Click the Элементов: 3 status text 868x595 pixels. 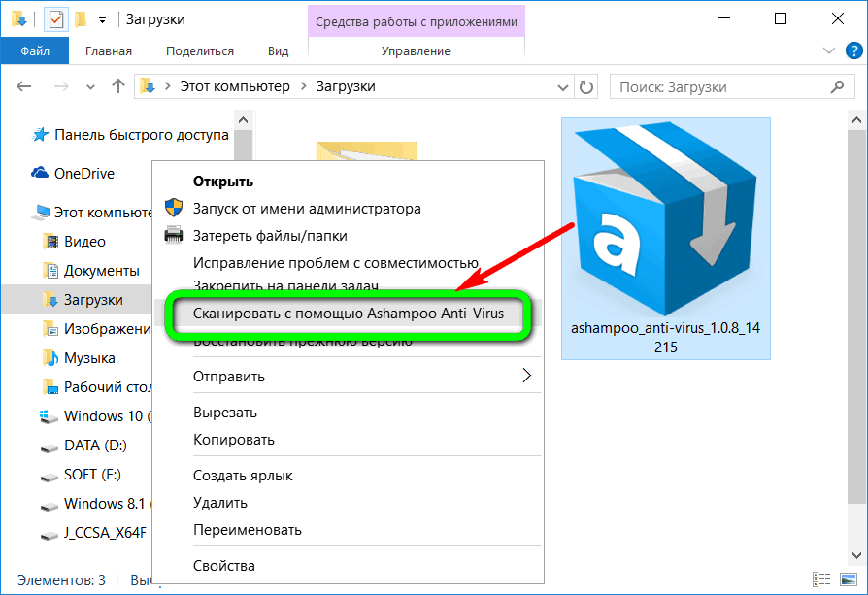coord(61,580)
